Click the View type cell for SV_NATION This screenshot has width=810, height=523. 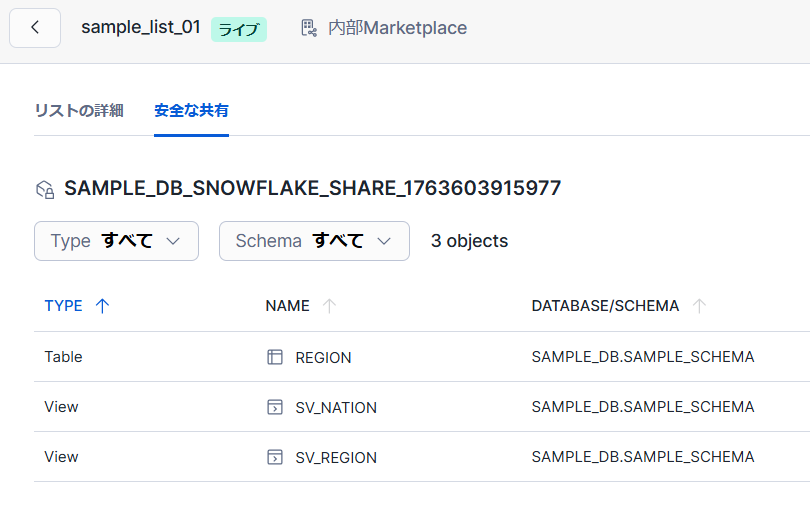pos(61,407)
